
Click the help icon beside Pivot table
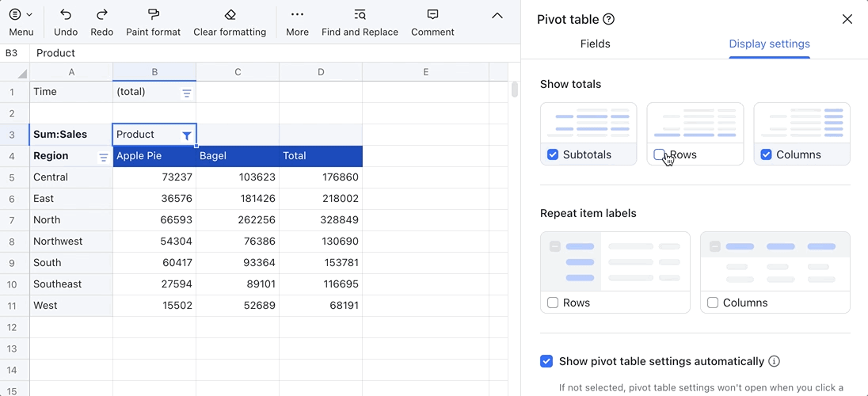tap(608, 20)
